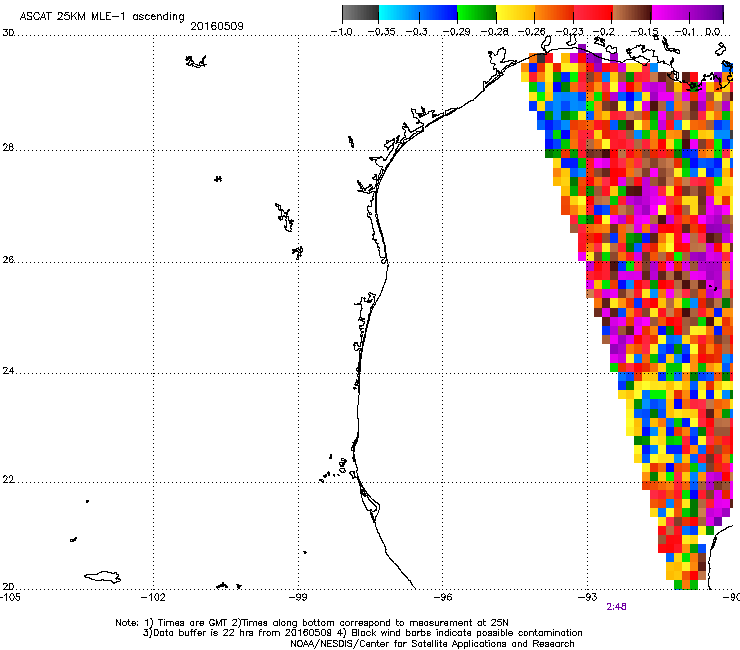The height and width of the screenshot is (650, 740).
Task: Click the color bar label -0.2
Action: 604,32
